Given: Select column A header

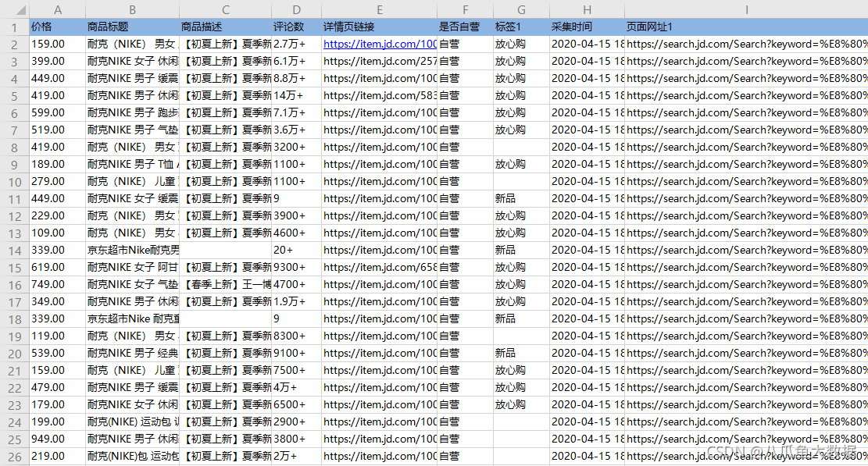Looking at the screenshot, I should coord(58,9).
